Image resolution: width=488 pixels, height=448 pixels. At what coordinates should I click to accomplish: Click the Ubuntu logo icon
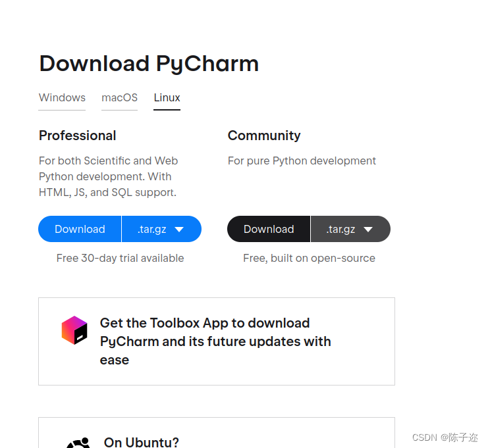click(78, 443)
